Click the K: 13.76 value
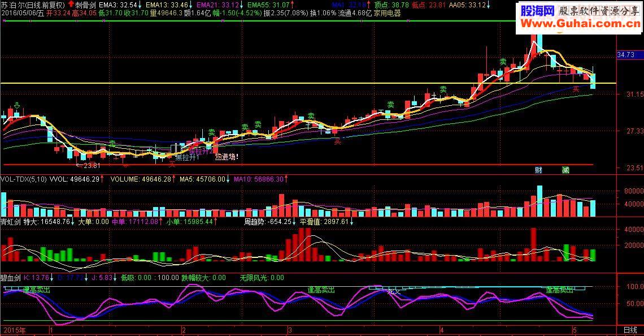Viewport: 644px width, 336px height. click(37, 278)
